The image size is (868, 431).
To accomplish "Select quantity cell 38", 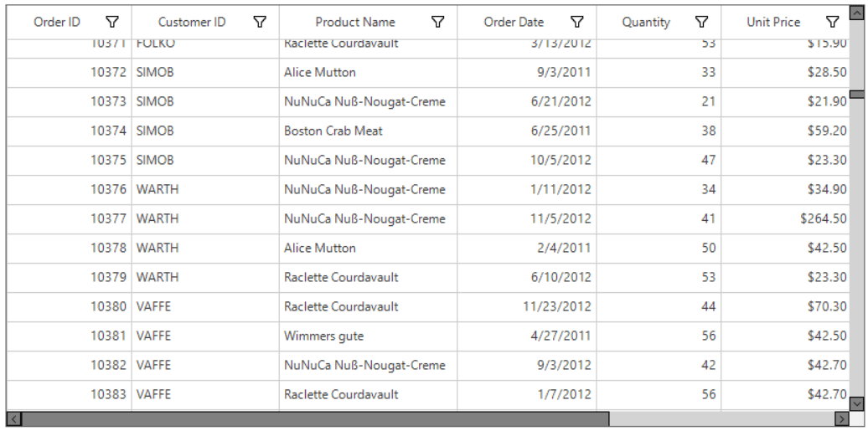I will click(x=659, y=131).
